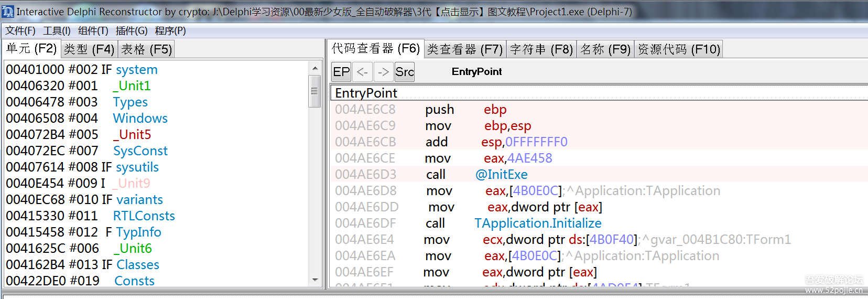Select the _Unit6 unit row
868x299 pixels.
[156, 249]
